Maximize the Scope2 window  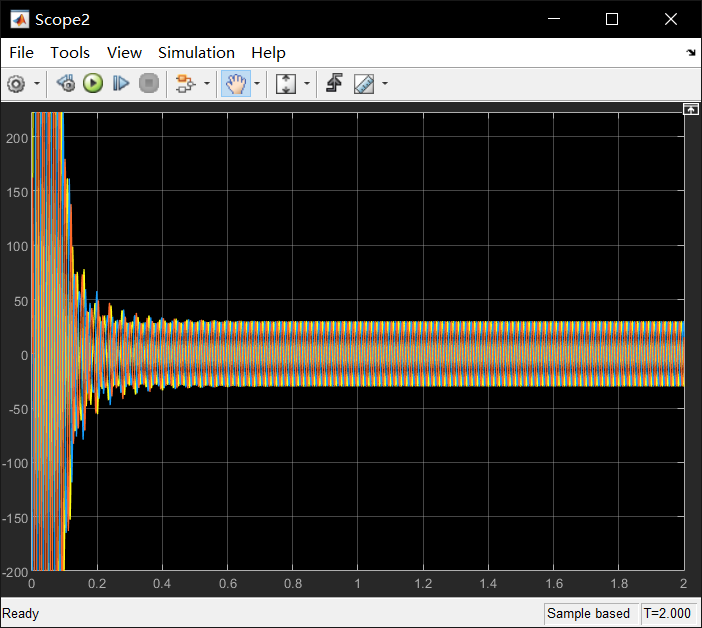point(612,19)
